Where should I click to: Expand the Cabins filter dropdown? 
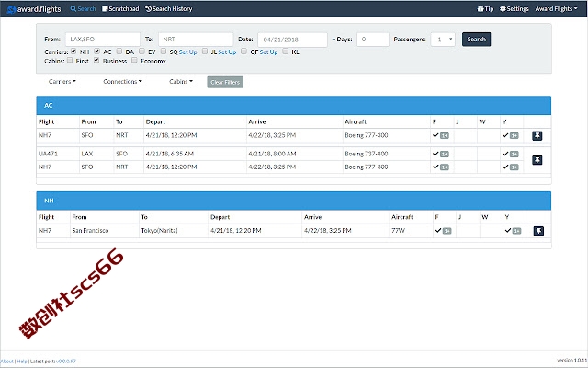181,82
